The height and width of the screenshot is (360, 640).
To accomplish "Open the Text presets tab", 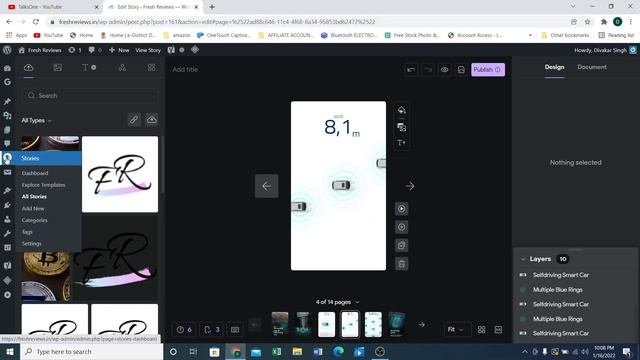I will (x=89, y=68).
